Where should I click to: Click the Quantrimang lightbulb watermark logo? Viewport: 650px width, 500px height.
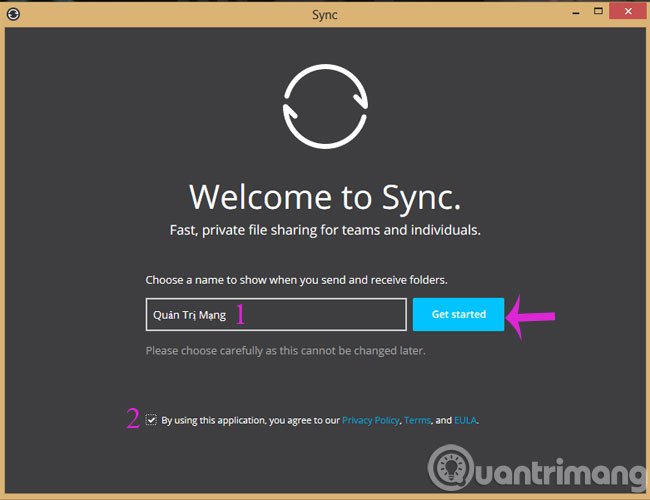coord(451,468)
